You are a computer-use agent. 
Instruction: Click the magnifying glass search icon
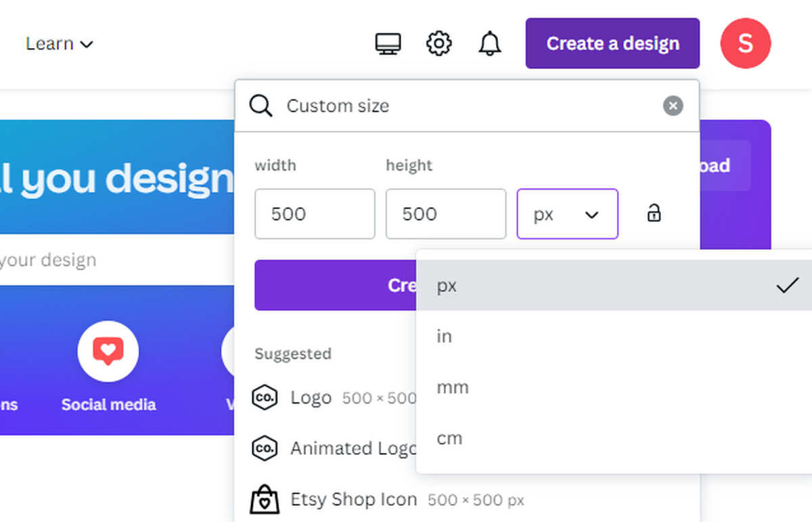[261, 106]
